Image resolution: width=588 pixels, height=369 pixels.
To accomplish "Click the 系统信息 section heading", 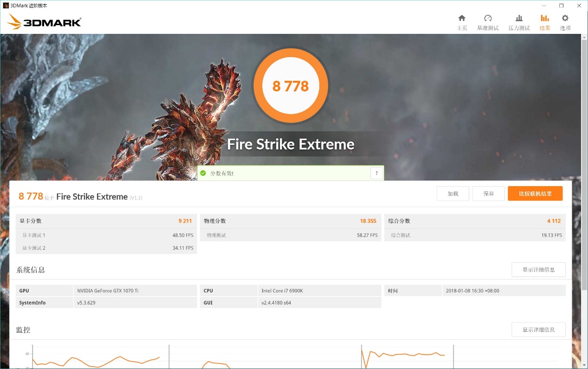I will (x=31, y=270).
